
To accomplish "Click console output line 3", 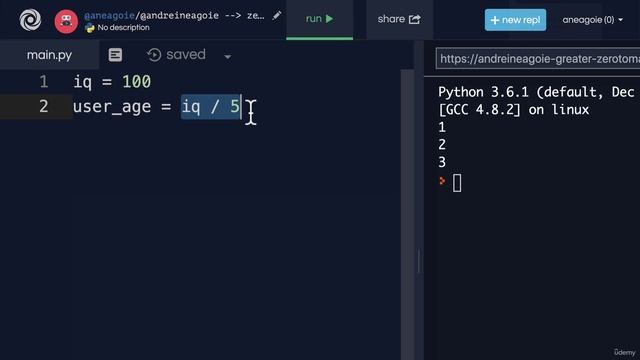I will [442, 162].
